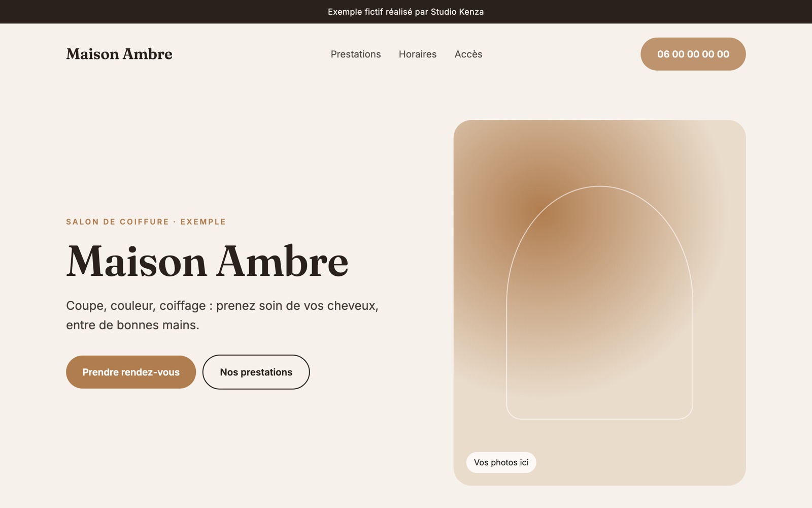Click the 'Exemple fictif réalisé par Studio Kenza' banner

pos(406,12)
